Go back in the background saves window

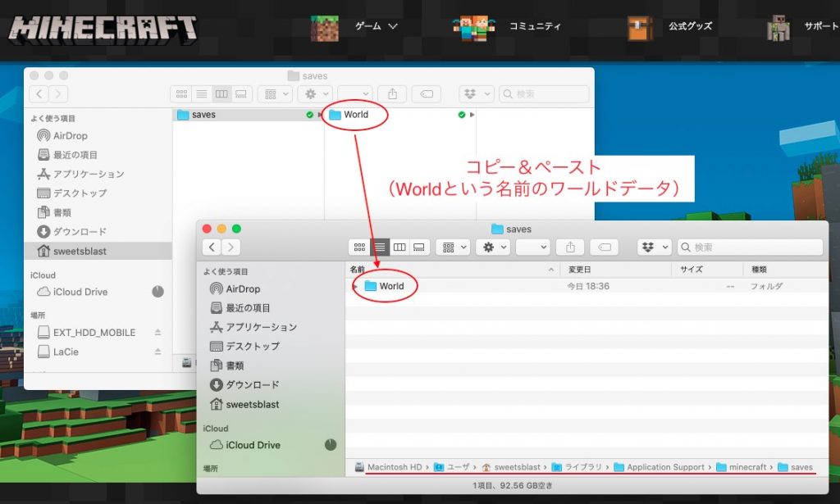click(x=39, y=94)
